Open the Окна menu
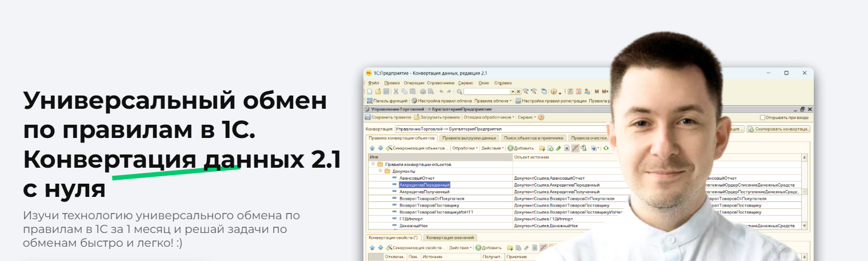 click(x=484, y=83)
